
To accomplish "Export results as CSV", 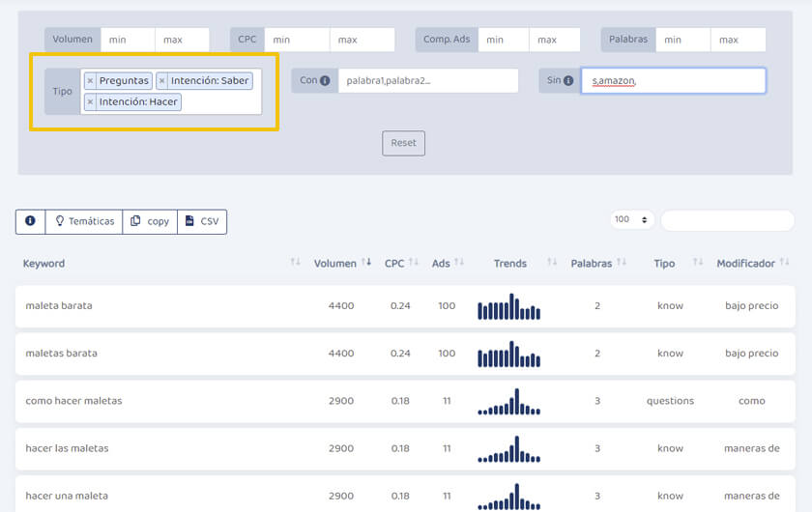I will (202, 221).
